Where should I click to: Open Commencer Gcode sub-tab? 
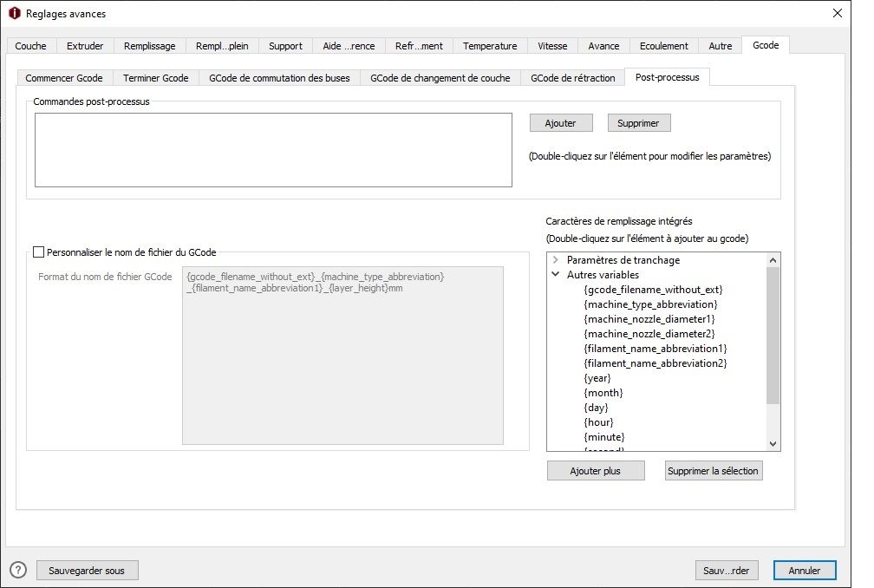pos(64,78)
